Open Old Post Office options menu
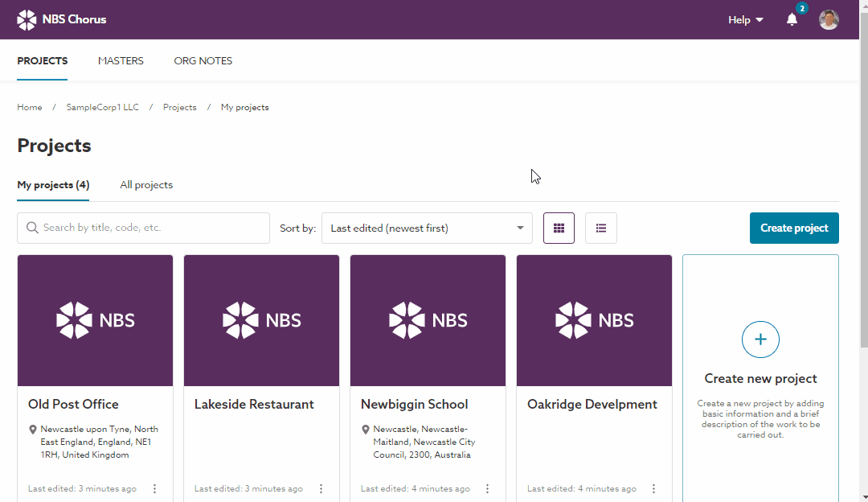Image resolution: width=868 pixels, height=502 pixels. tap(155, 488)
